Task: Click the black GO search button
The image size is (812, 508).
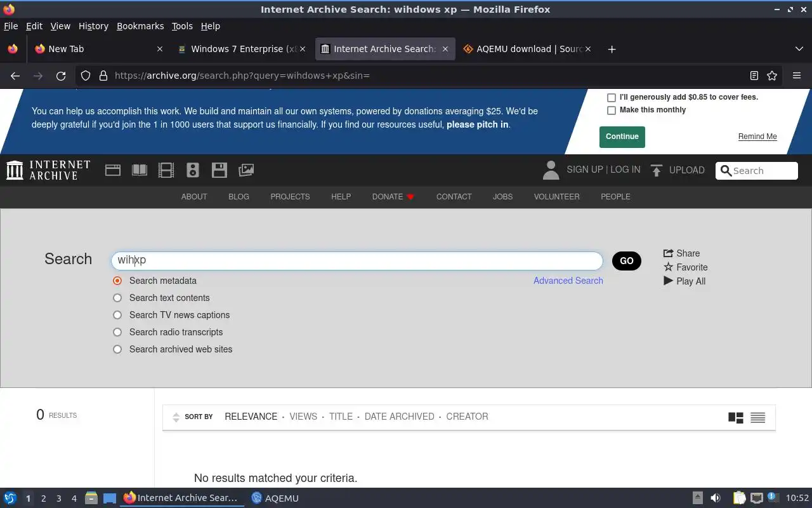Action: [x=627, y=261]
